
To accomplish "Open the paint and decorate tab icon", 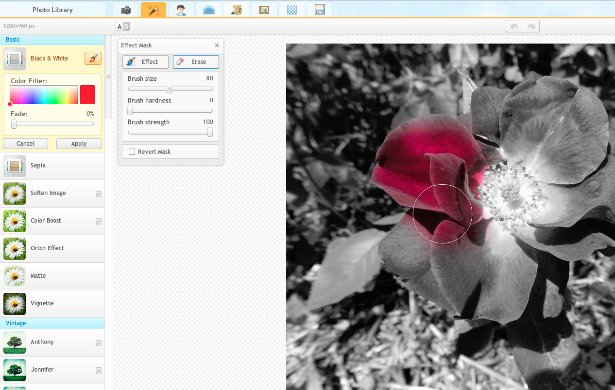I will coord(237,10).
